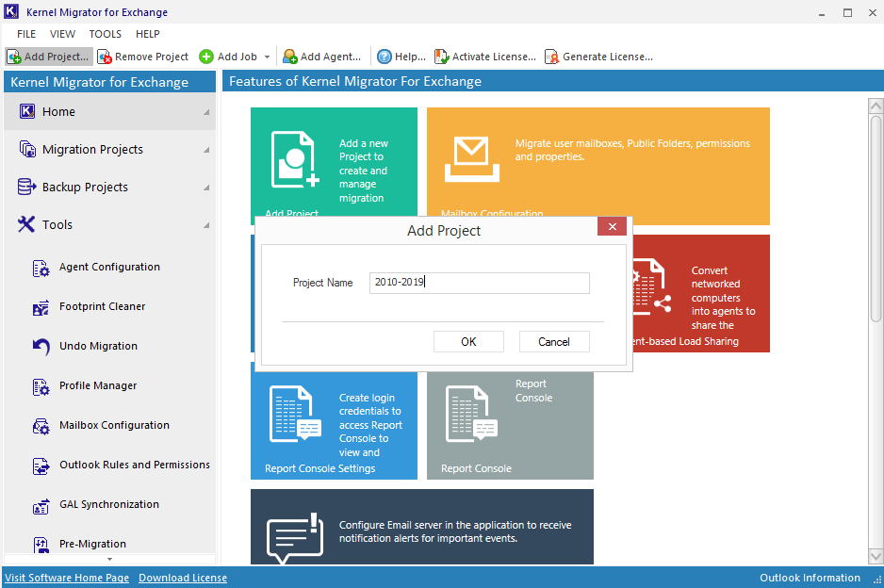
Task: Open the VIEW menu
Action: (x=62, y=34)
